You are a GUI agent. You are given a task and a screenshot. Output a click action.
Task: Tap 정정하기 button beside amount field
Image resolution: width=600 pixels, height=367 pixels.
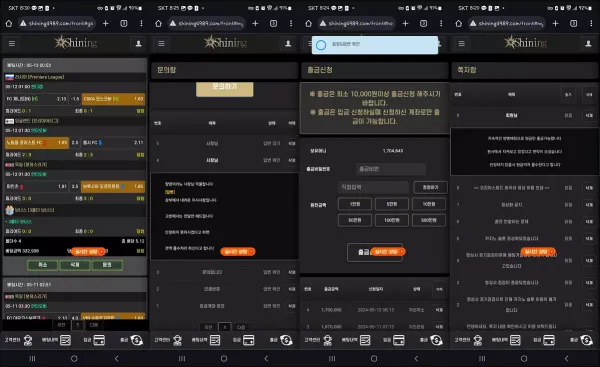click(x=430, y=187)
